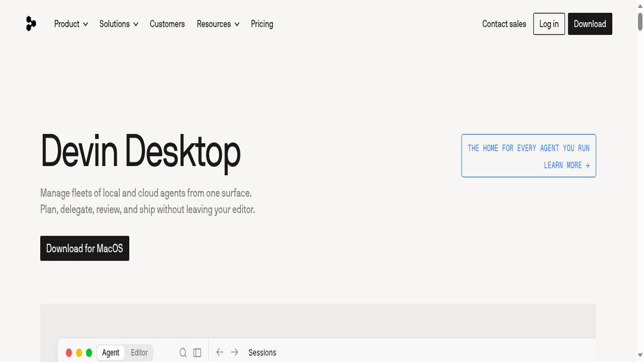Follow the Learn More link in banner

point(567,165)
